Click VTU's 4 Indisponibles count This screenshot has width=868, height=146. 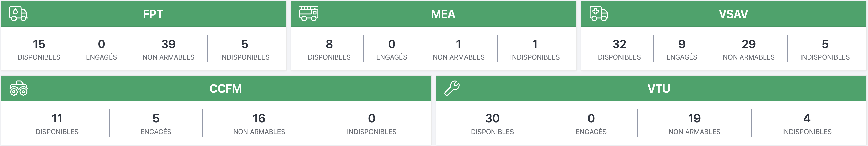click(807, 119)
